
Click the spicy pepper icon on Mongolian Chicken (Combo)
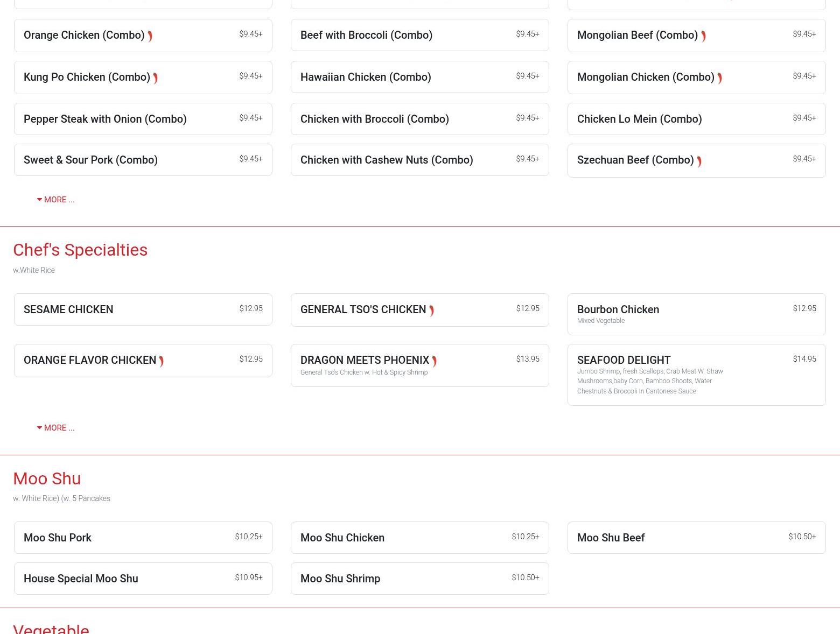click(x=719, y=78)
